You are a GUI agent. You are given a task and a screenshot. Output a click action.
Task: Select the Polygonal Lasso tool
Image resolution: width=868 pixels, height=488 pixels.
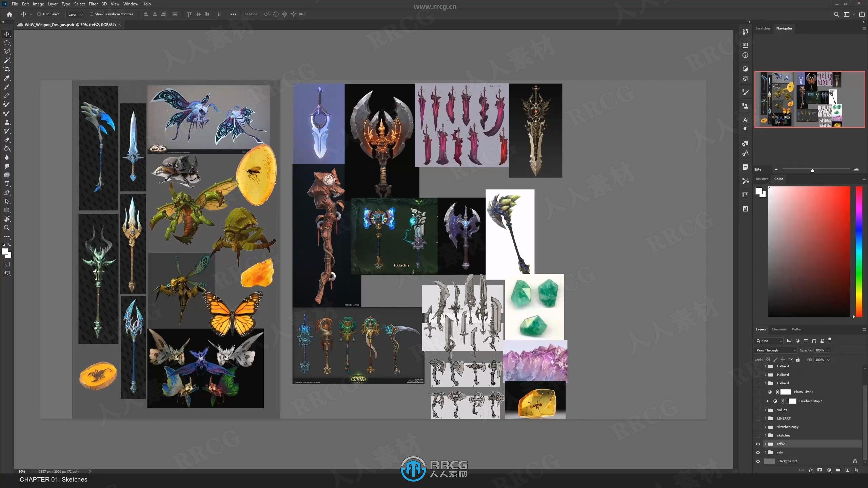[7, 52]
